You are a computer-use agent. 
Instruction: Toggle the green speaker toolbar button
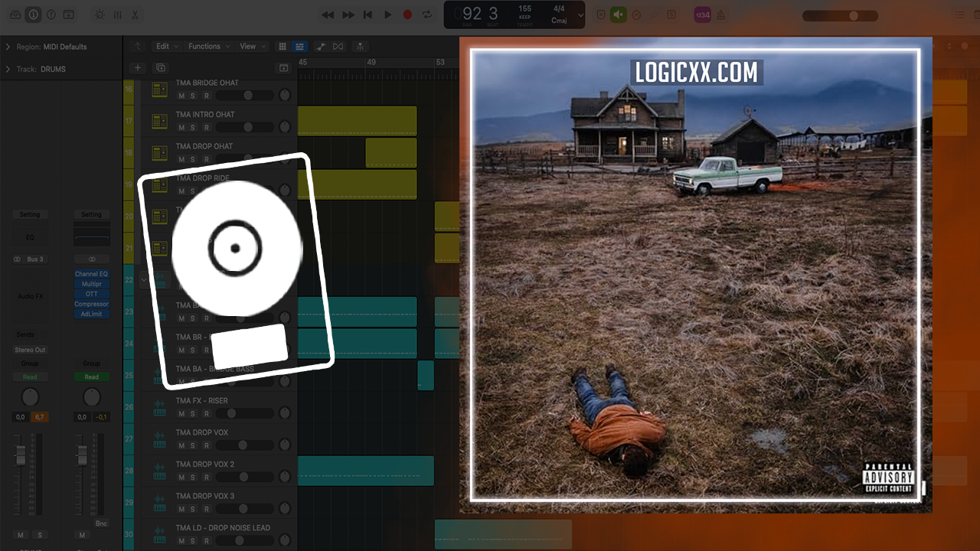[618, 15]
